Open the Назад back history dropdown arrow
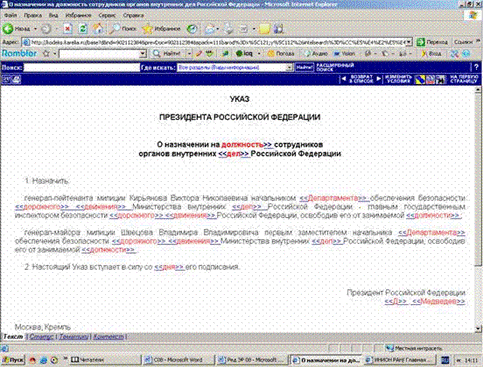The height and width of the screenshot is (367, 483). pos(35,29)
